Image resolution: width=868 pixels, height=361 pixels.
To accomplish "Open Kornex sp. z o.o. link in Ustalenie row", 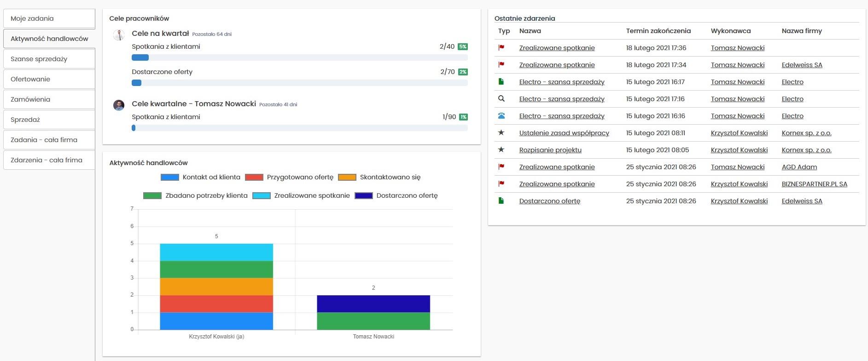I will click(x=806, y=133).
